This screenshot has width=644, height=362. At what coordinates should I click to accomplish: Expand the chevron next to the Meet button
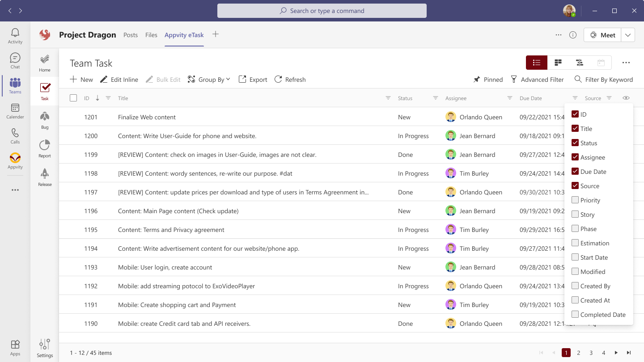pyautogui.click(x=628, y=34)
